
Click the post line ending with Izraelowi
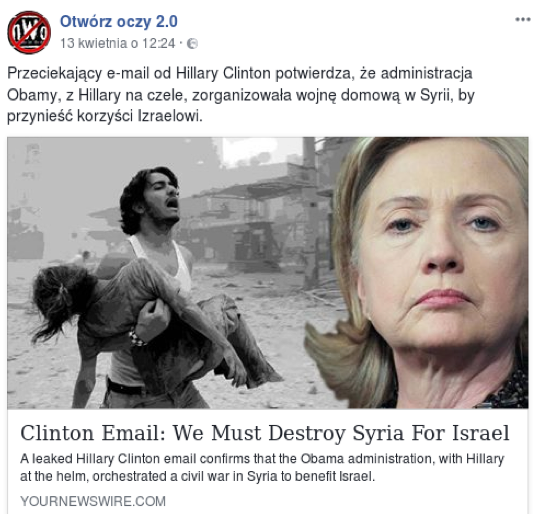(x=105, y=116)
